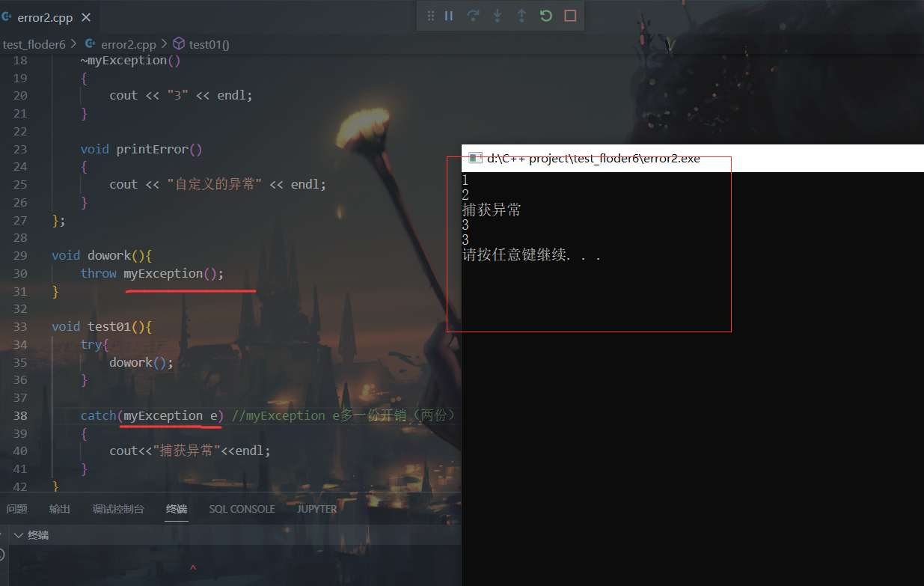
Task: Stop debugging with the red square
Action: pyautogui.click(x=570, y=16)
